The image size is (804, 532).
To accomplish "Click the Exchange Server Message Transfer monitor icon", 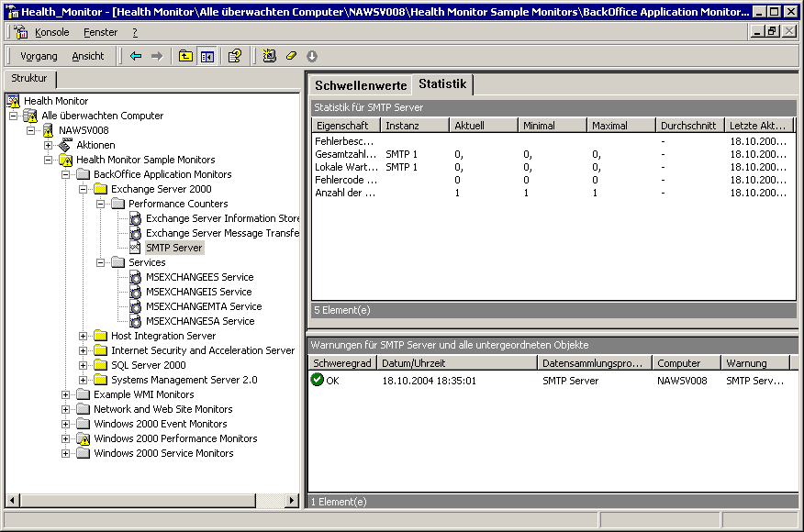I will [x=135, y=233].
